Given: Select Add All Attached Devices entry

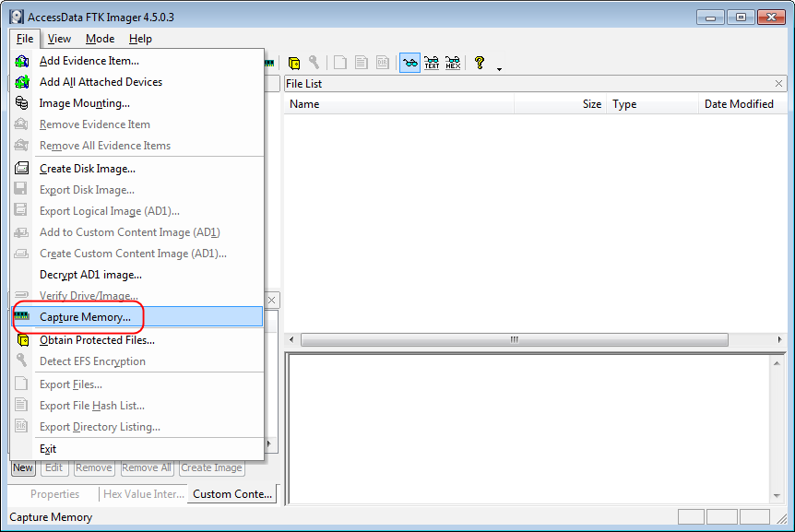Looking at the screenshot, I should [x=136, y=82].
